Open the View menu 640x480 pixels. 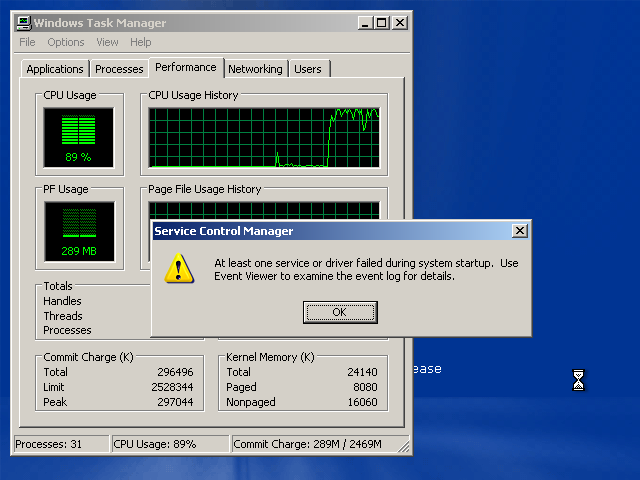point(107,42)
